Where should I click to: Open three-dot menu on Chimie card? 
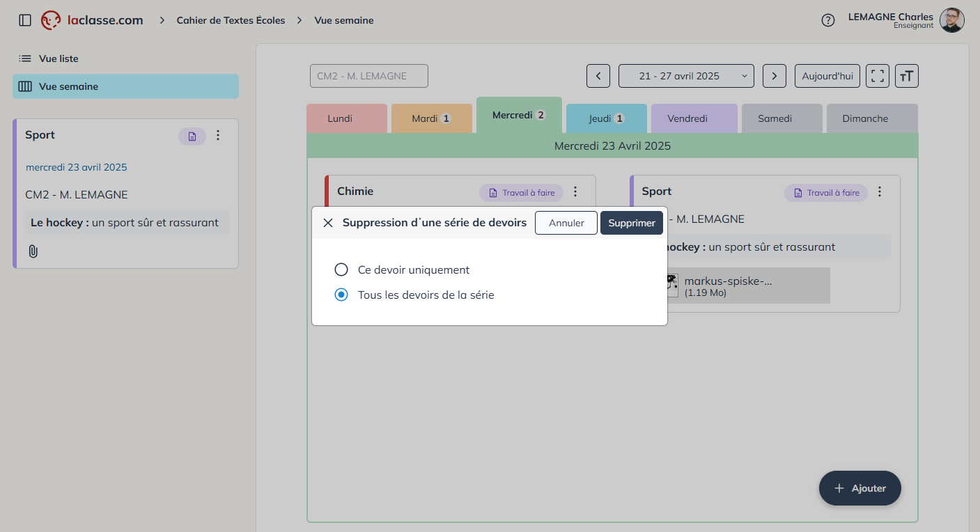click(x=575, y=191)
